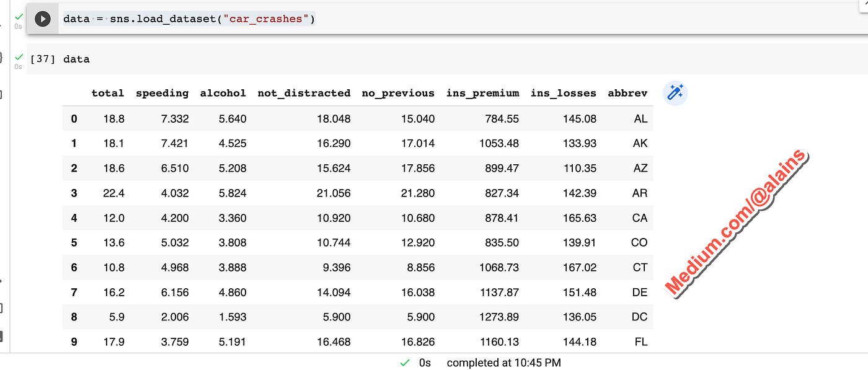Image resolution: width=868 pixels, height=370 pixels.
Task: Click ins_losses value 165.63
Action: pos(580,218)
